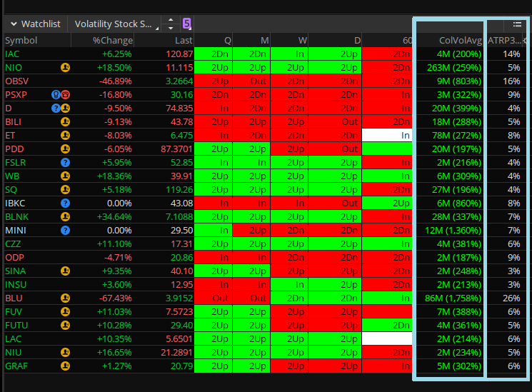Select the IAC symbol row

[x=12, y=54]
